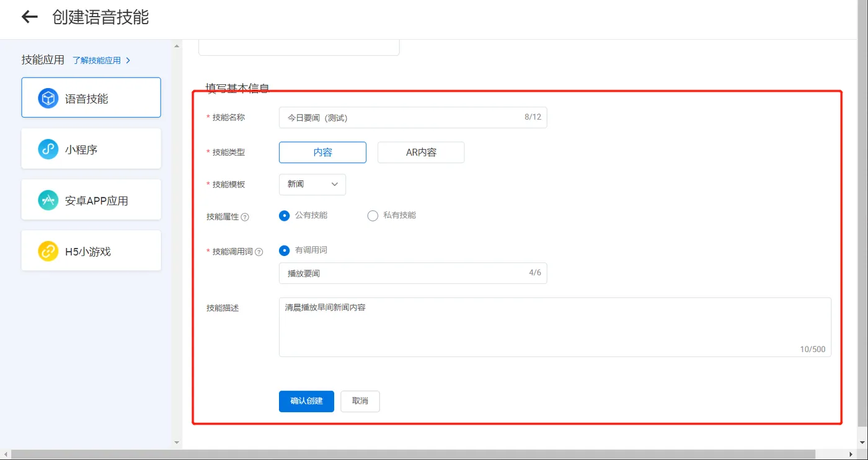Select the 小程序 icon
Image resolution: width=868 pixels, height=460 pixels.
coord(48,149)
